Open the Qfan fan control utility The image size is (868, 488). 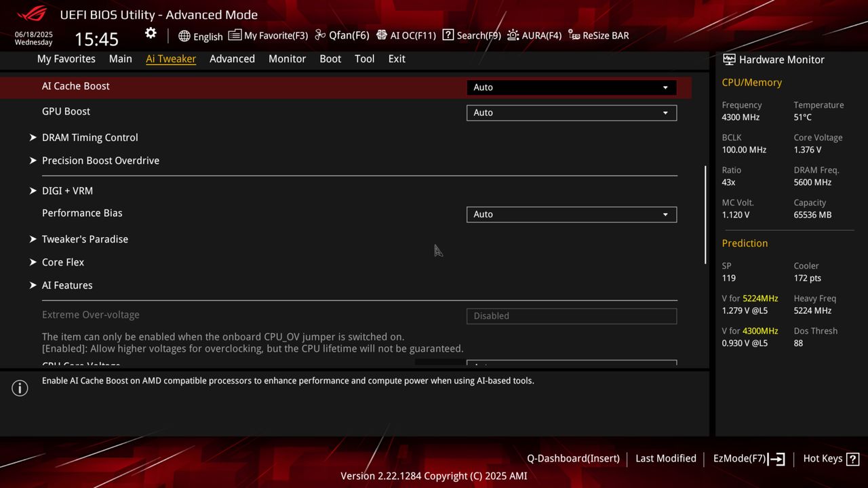click(x=342, y=35)
